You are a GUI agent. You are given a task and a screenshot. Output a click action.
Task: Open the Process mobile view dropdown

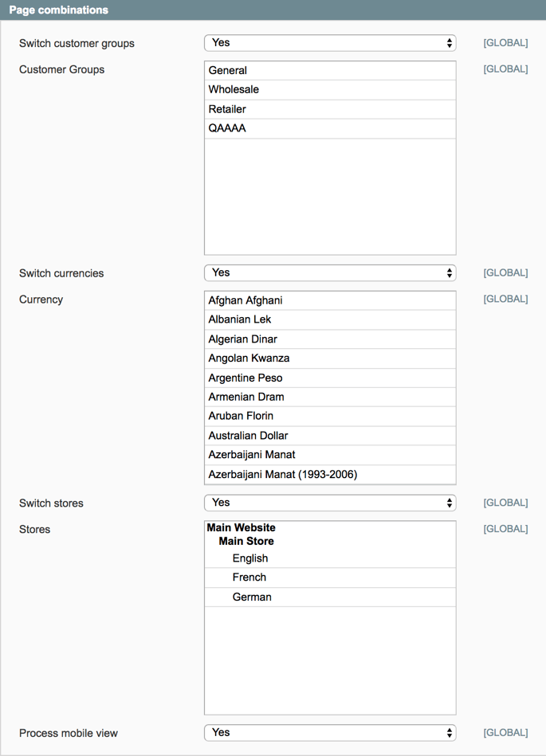[329, 733]
